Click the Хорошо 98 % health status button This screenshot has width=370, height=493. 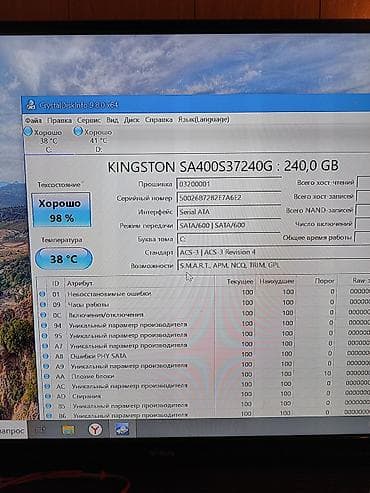61,210
